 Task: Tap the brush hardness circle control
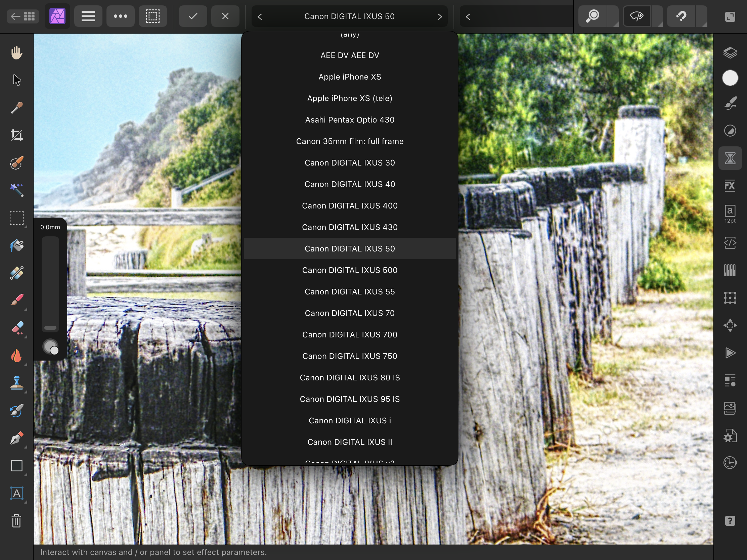click(x=50, y=347)
